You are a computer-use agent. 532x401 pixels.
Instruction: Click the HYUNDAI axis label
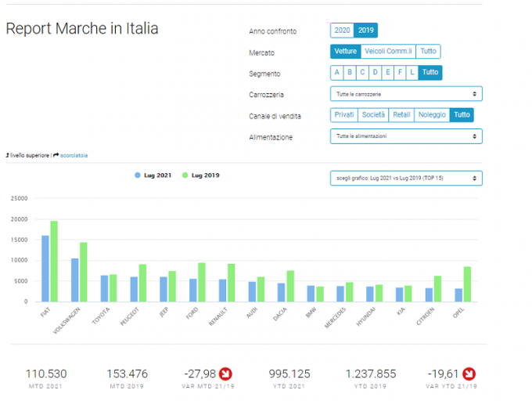pyautogui.click(x=366, y=316)
